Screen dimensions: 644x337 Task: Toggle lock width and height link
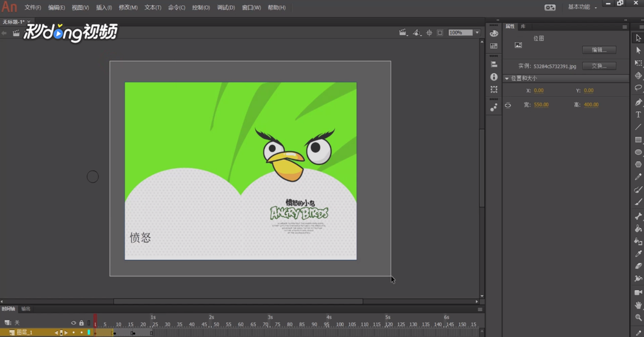[x=508, y=105]
